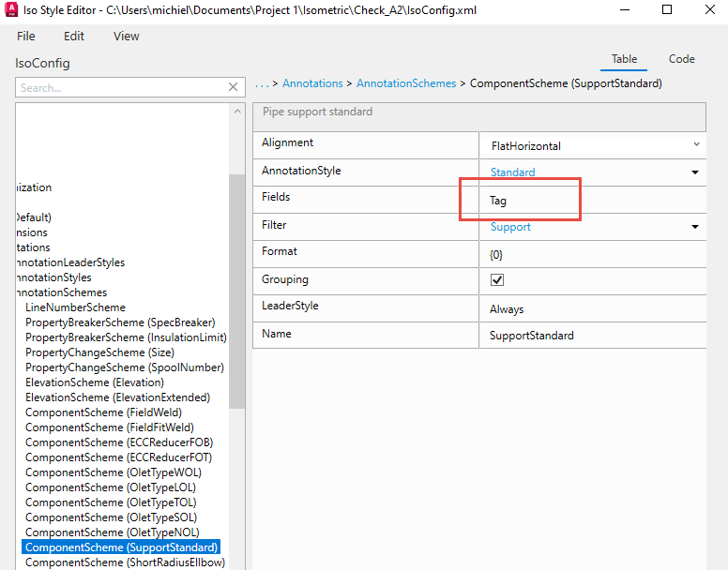This screenshot has width=728, height=570.
Task: Select PropertyChangeScheme (Size) tree item
Action: click(99, 352)
